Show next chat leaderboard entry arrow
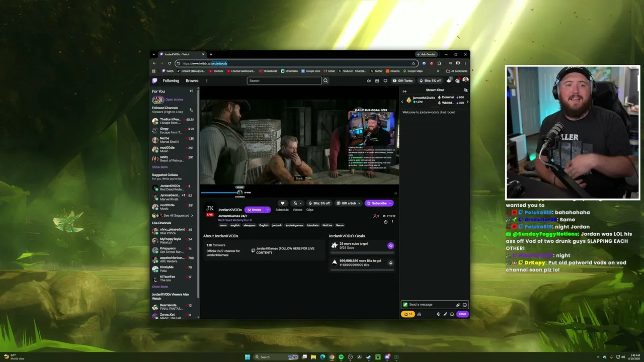This screenshot has height=362, width=644. pos(467,102)
